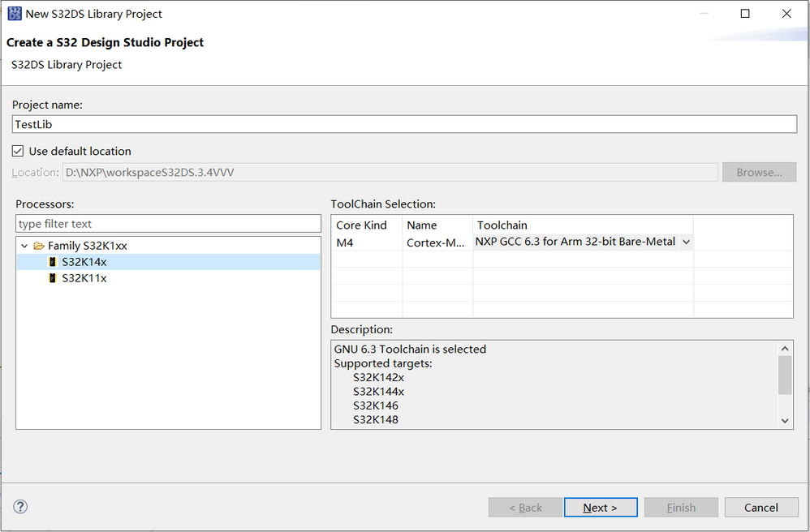Image resolution: width=810 pixels, height=532 pixels.
Task: Click the Next button
Action: click(601, 508)
